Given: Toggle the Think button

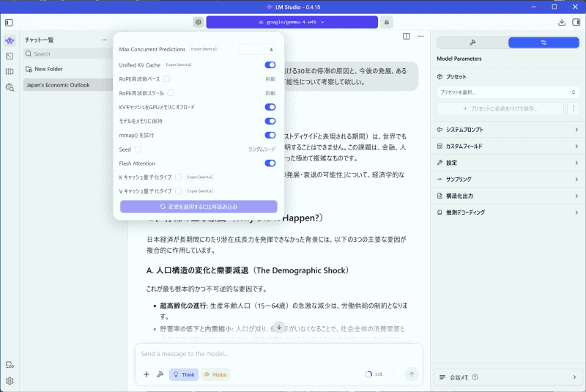Looking at the screenshot, I should pyautogui.click(x=184, y=374).
